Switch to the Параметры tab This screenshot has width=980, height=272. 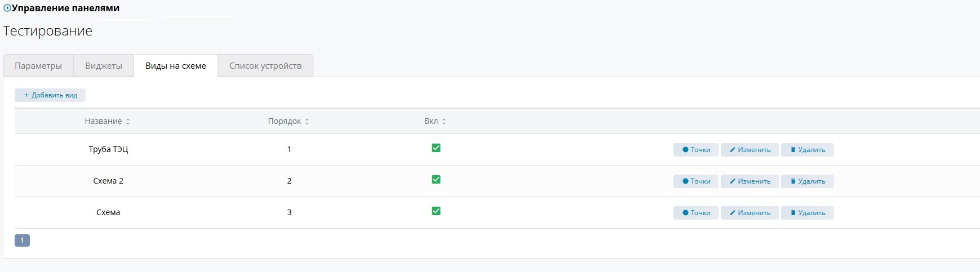(38, 66)
